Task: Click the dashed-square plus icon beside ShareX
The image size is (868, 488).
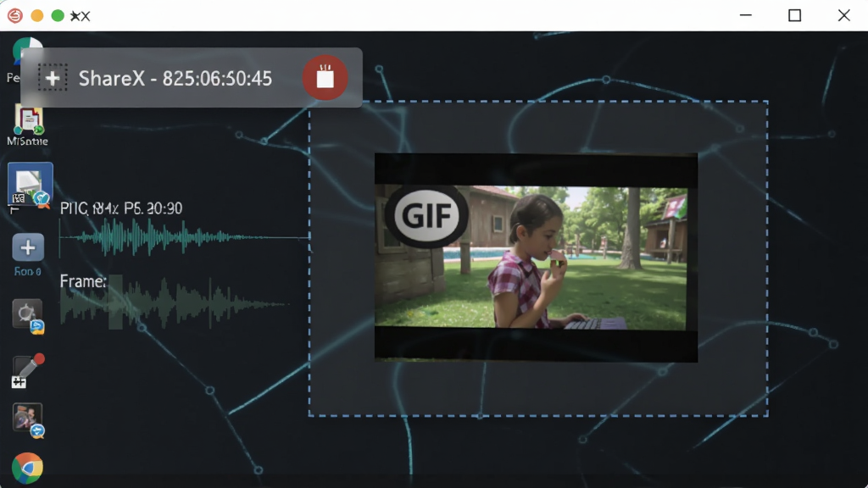Action: (x=53, y=77)
